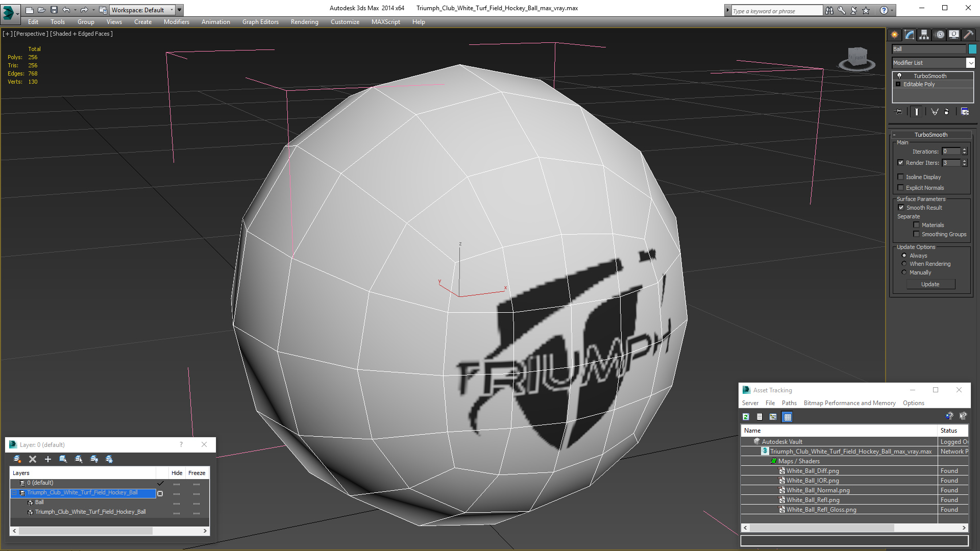Enable Separate by Smoothing Groups checkbox

[917, 234]
